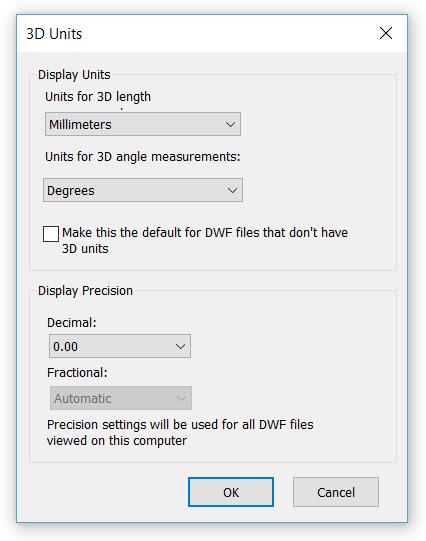Open the Decimal precision 0.00 dropdown

pyautogui.click(x=120, y=346)
